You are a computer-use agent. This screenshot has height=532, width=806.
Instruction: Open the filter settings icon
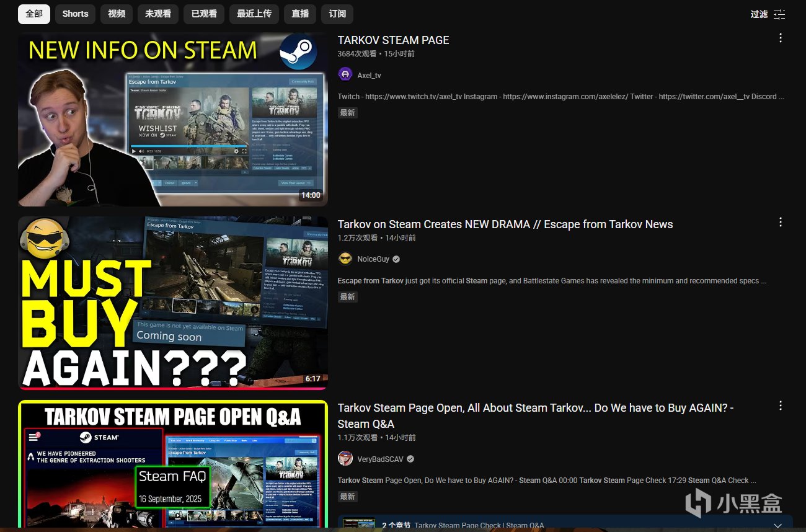pyautogui.click(x=779, y=14)
